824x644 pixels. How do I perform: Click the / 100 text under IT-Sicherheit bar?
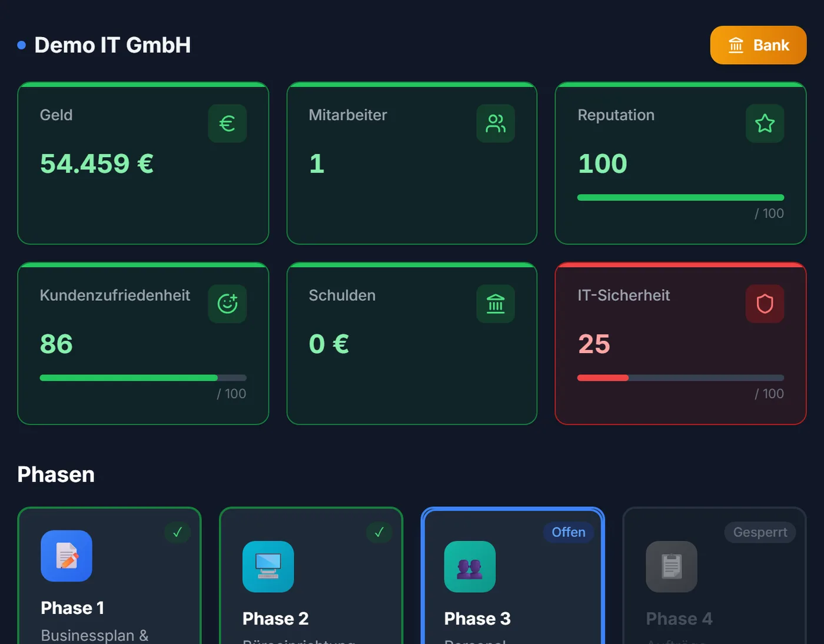(x=769, y=393)
